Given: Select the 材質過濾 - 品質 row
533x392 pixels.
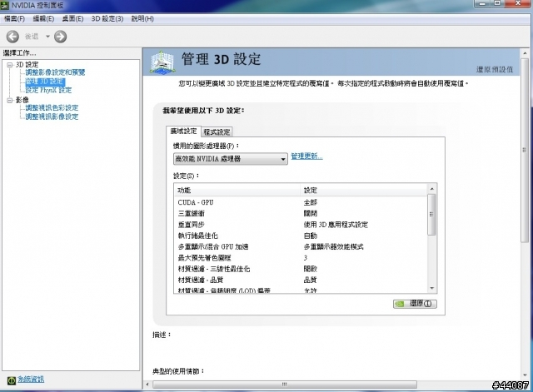Looking at the screenshot, I should click(x=301, y=280).
